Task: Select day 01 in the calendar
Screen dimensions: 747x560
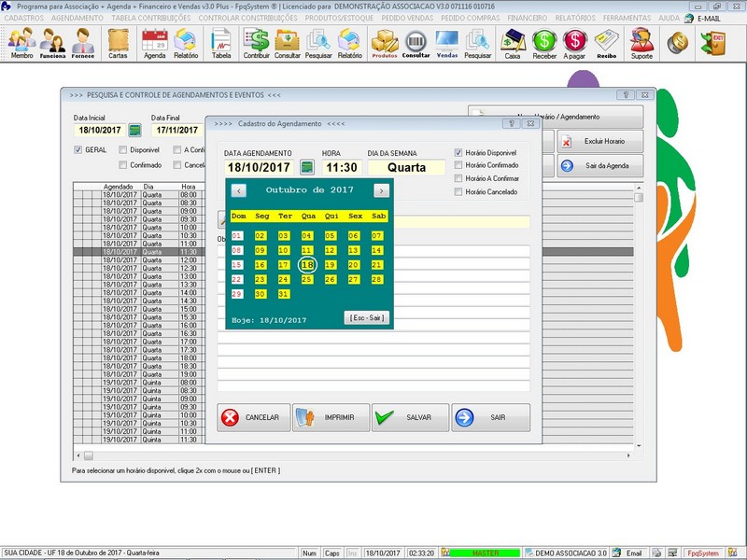Action: (x=237, y=236)
